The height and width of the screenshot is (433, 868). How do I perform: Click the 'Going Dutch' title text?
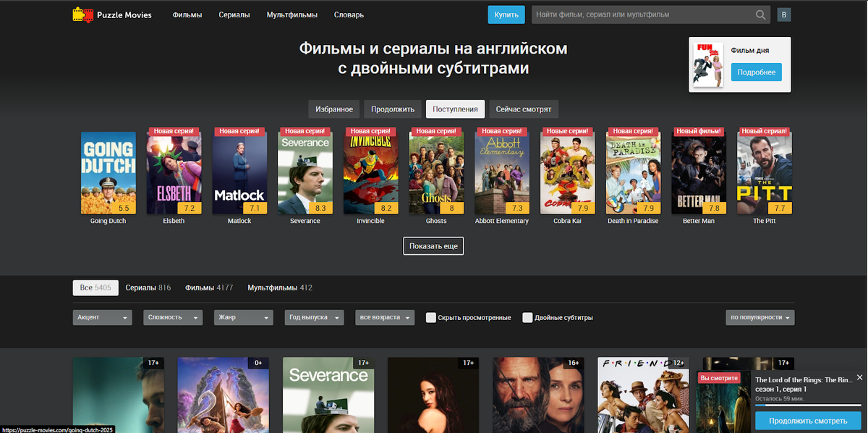[108, 221]
